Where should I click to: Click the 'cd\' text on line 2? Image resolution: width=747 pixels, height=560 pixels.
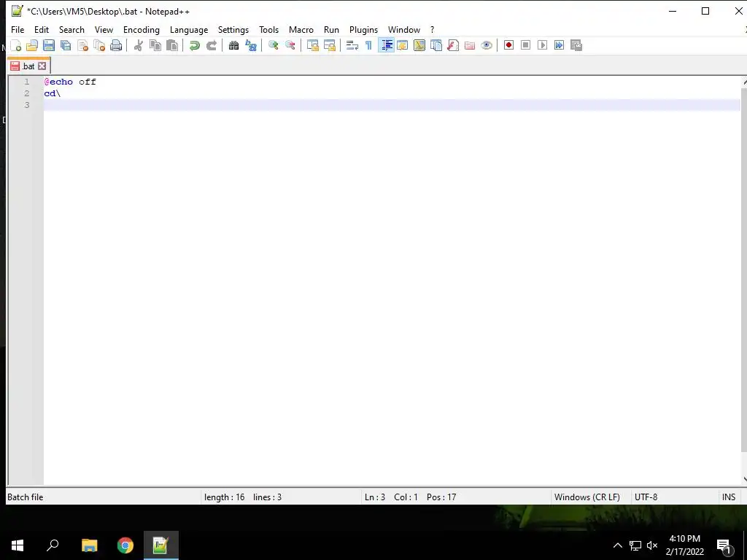(x=53, y=93)
